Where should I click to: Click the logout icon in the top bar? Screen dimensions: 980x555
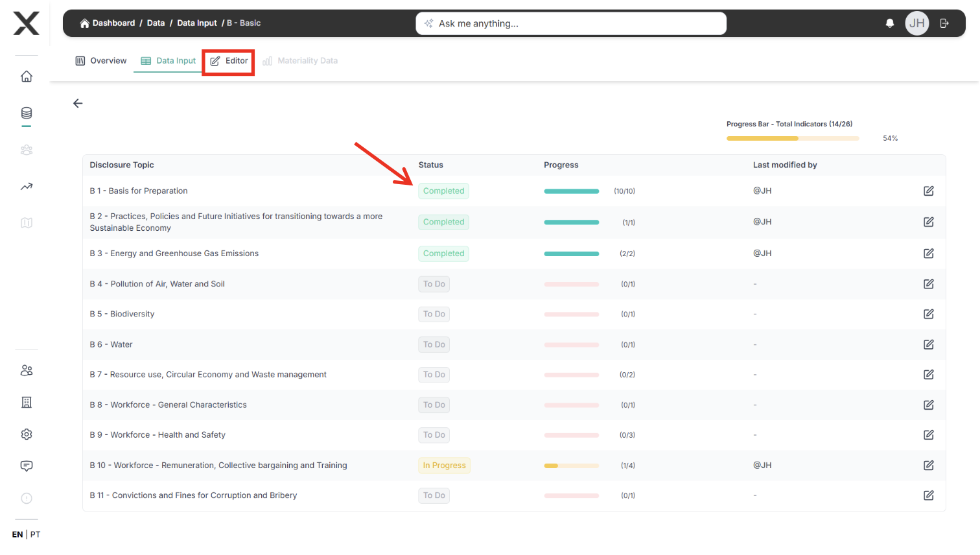click(x=944, y=23)
